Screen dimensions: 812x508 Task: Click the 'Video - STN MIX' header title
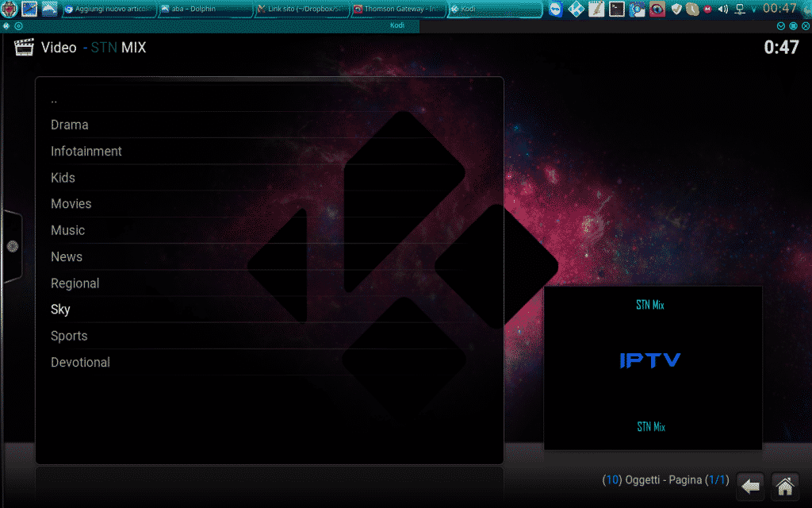pyautogui.click(x=94, y=48)
